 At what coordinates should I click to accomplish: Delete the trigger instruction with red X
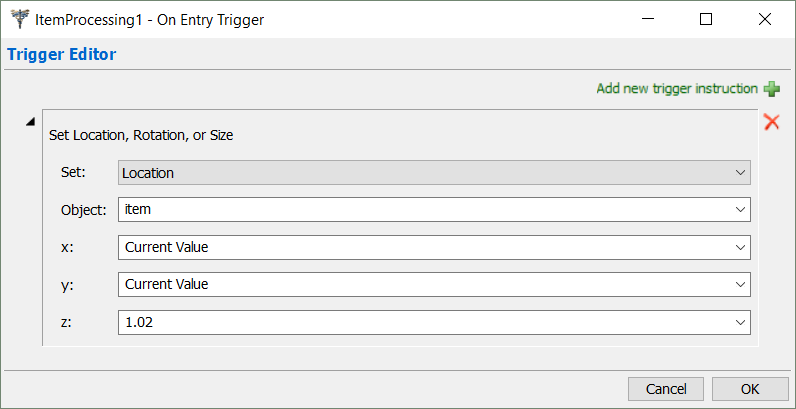[x=771, y=122]
